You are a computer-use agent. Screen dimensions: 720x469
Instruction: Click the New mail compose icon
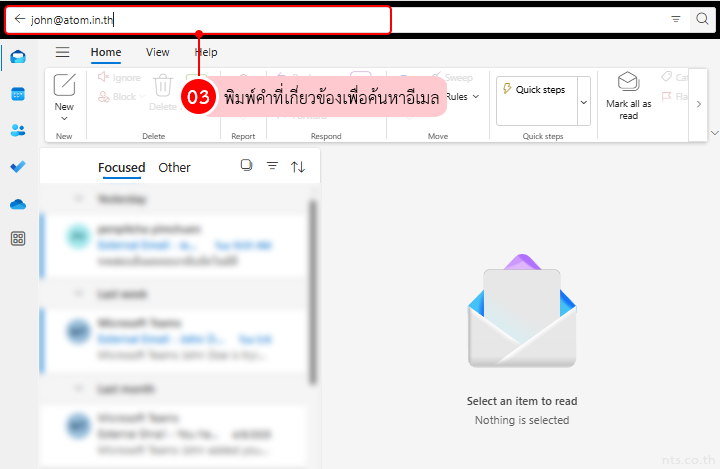pos(64,85)
